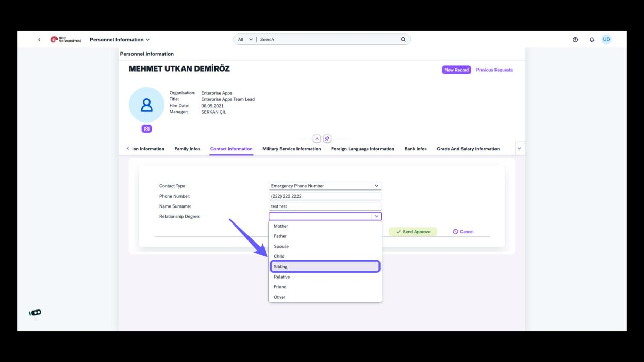Edit the Phone Number field
The height and width of the screenshot is (362, 644).
325,196
